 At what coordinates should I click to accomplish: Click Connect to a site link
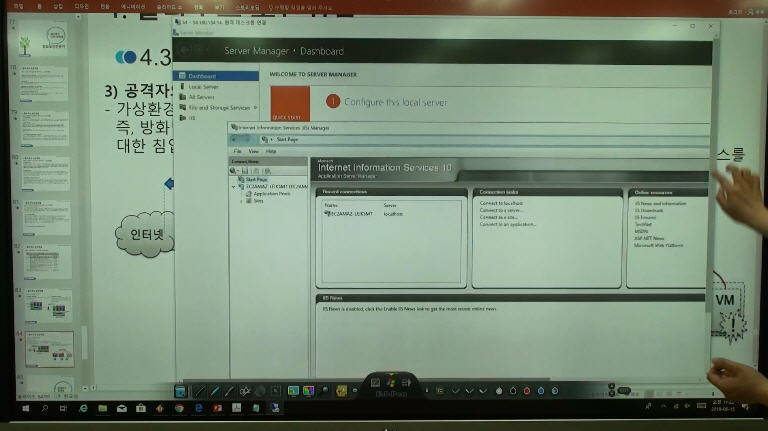click(x=498, y=217)
